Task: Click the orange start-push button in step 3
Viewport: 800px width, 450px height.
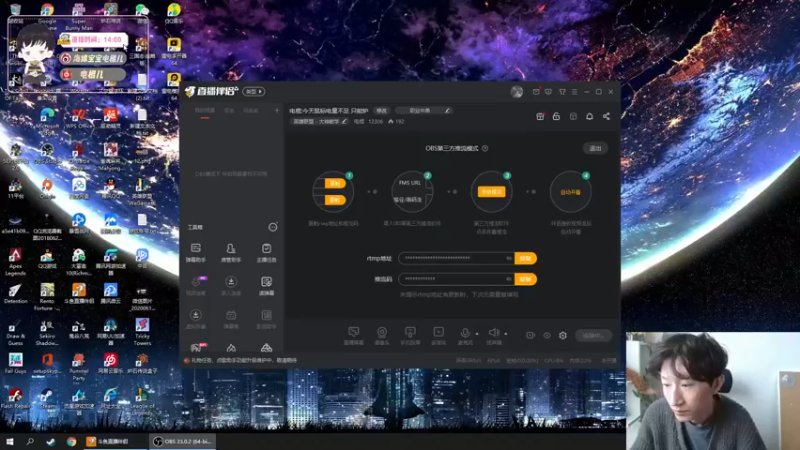Action: (x=491, y=192)
